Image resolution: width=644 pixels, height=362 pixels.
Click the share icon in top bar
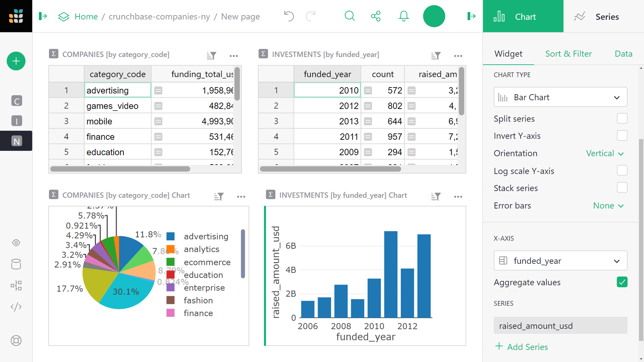point(376,17)
